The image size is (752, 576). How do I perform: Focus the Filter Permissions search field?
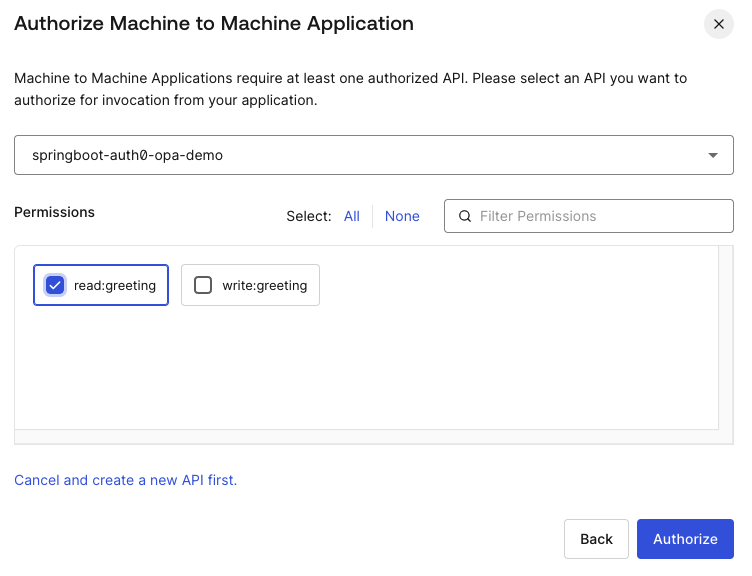600,216
